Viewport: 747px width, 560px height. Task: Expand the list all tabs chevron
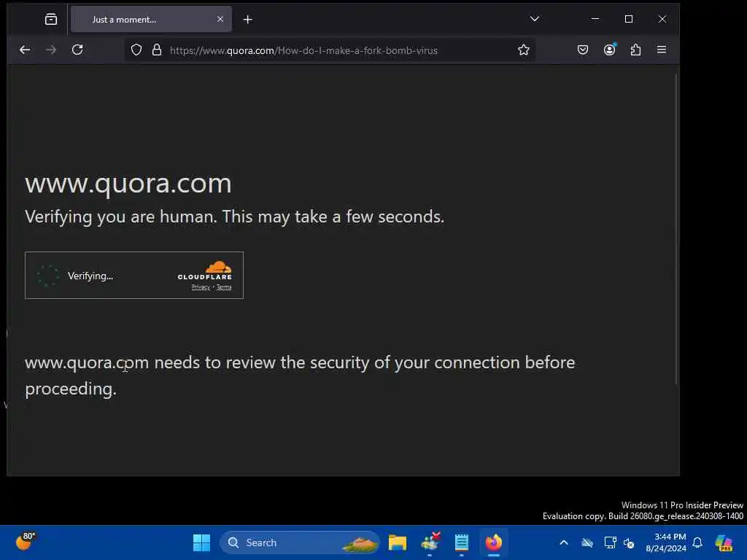click(535, 19)
